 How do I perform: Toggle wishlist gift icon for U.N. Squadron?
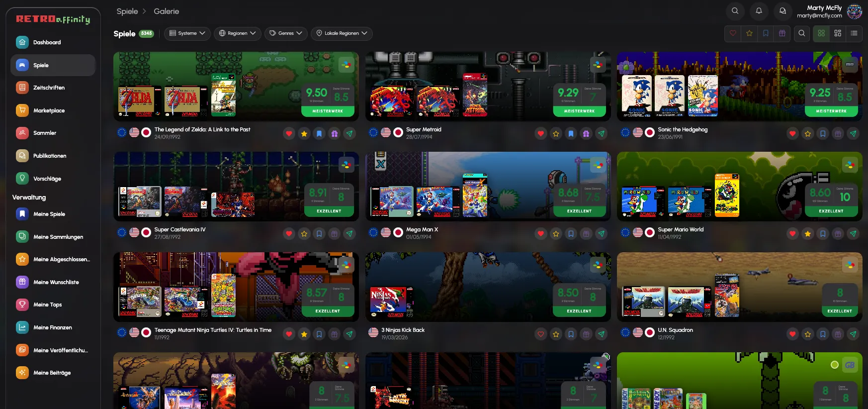tap(838, 334)
